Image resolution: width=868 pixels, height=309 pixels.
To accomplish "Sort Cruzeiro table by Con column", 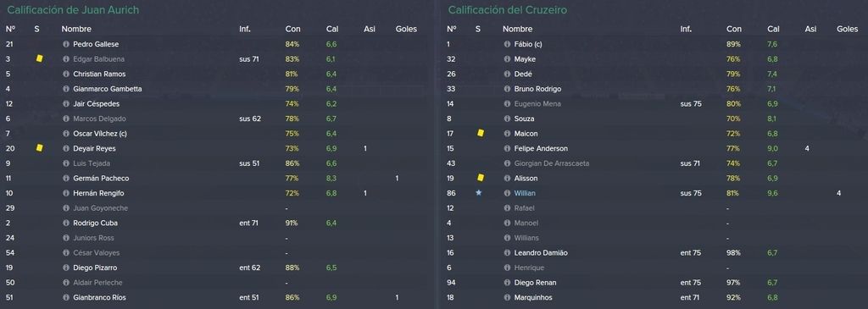I will point(734,29).
